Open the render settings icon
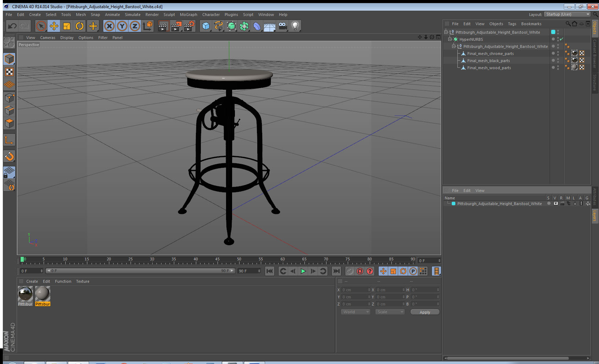 189,26
